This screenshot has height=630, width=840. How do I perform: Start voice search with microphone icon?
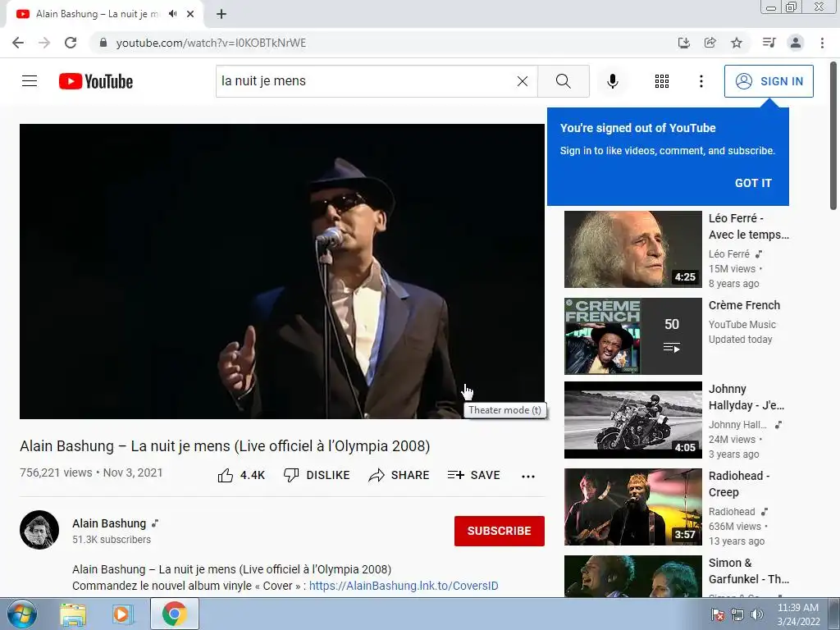click(612, 81)
